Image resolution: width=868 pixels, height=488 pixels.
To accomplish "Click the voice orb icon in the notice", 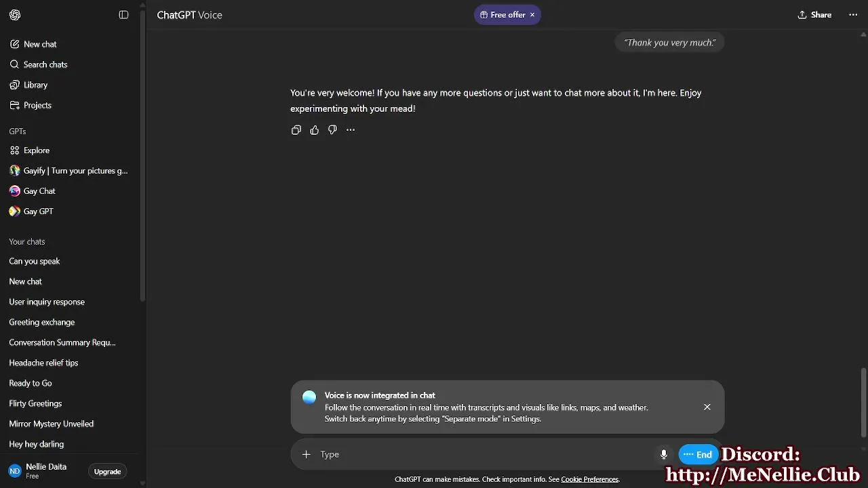I will 309,397.
